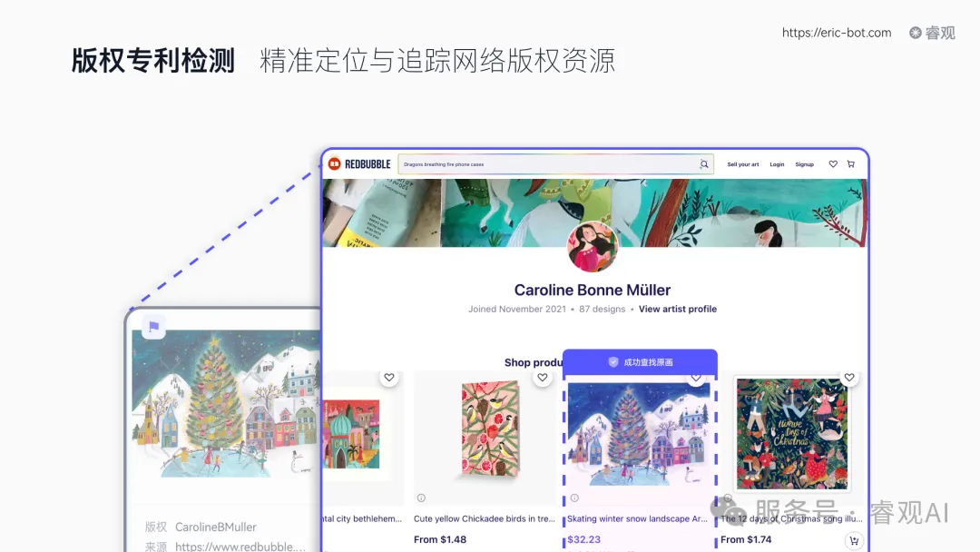Click the info icon on the Skating winter landscape card
Image resolution: width=980 pixels, height=552 pixels.
pos(576,497)
